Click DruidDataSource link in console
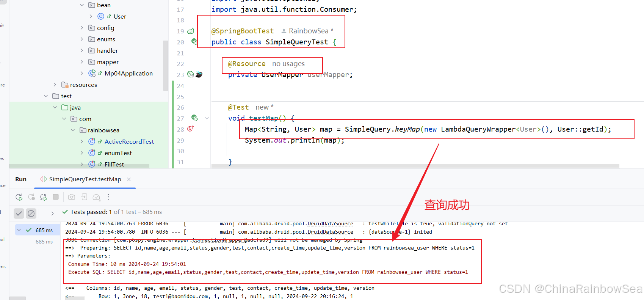 coord(330,232)
